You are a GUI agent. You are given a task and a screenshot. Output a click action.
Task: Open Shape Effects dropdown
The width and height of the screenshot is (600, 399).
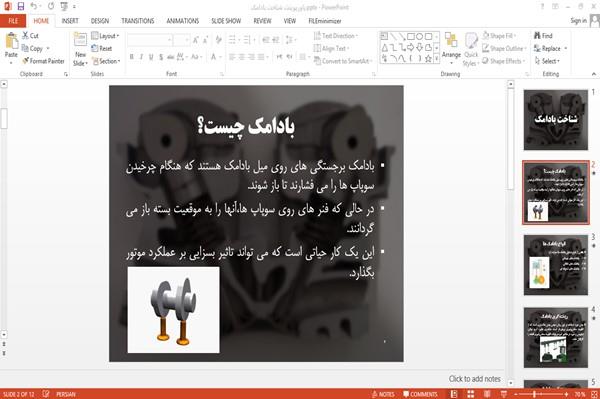pyautogui.click(x=504, y=61)
